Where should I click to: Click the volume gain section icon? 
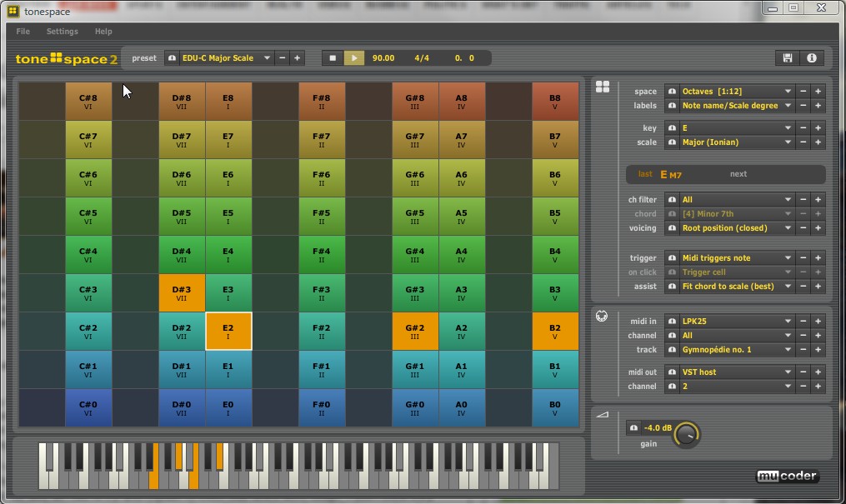pyautogui.click(x=602, y=415)
